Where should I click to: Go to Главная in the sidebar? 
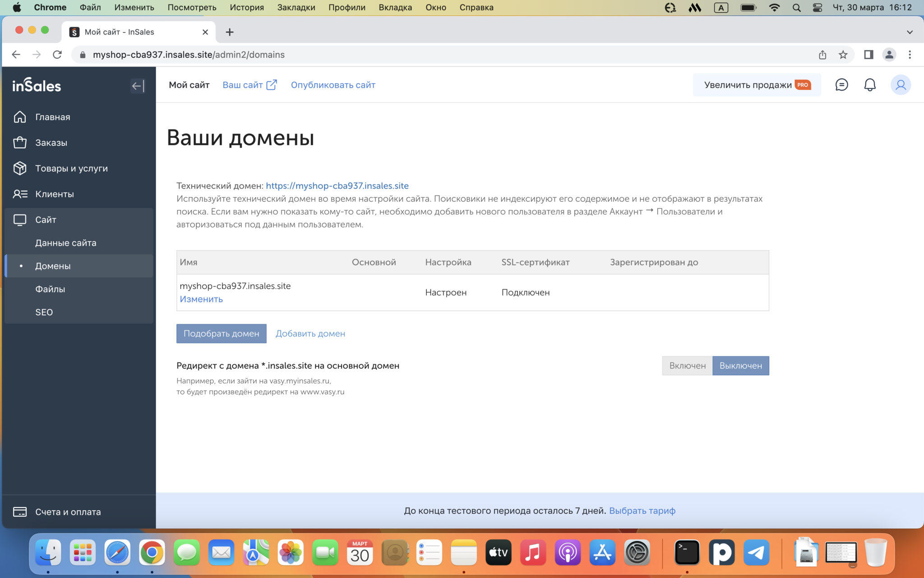click(52, 117)
